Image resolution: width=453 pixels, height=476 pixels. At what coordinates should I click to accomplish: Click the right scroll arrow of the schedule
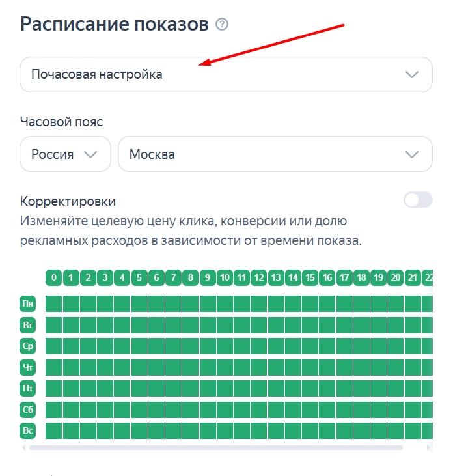(x=429, y=448)
